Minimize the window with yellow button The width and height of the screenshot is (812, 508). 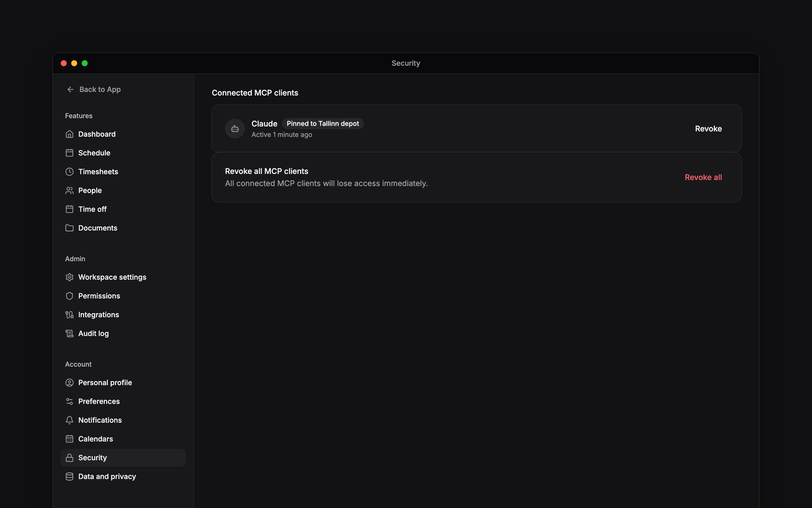point(74,63)
